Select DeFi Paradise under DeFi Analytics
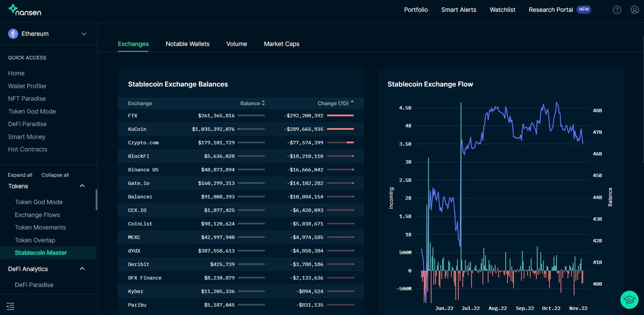Image resolution: width=644 pixels, height=315 pixels. pos(34,285)
